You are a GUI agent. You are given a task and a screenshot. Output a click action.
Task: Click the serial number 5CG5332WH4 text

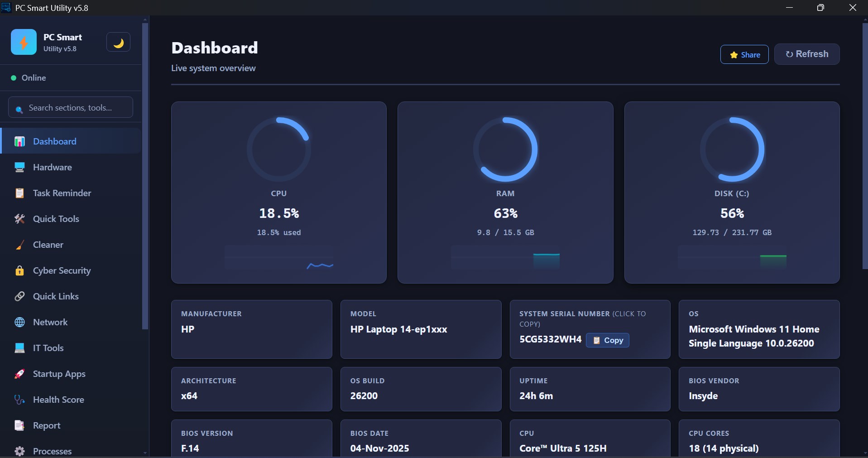point(550,339)
